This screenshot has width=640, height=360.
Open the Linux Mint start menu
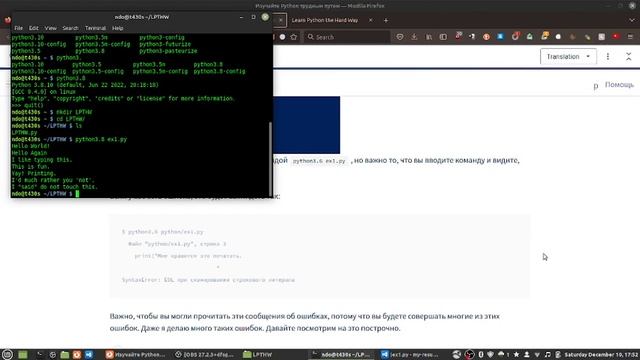click(7, 354)
